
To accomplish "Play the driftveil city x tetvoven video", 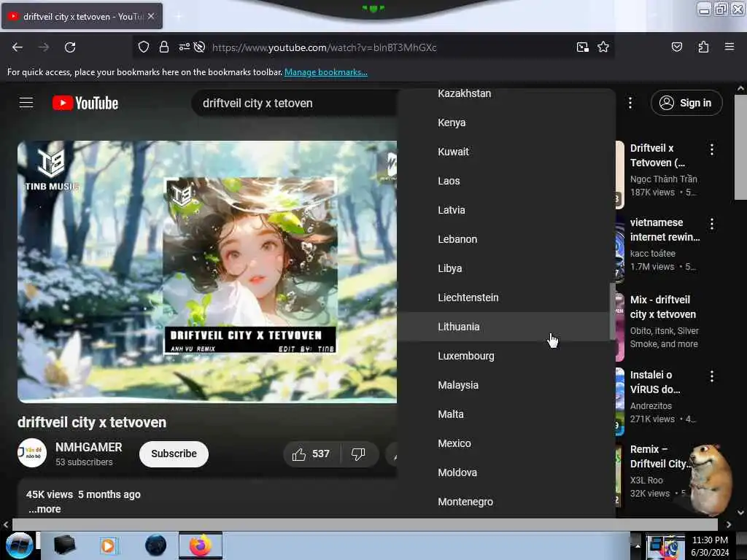I will point(207,272).
